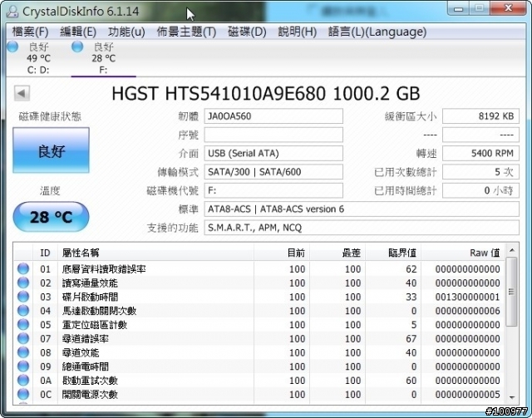Screen dimensions: 532x418
Task: Open the 編輯(E) menu
Action: coord(78,32)
